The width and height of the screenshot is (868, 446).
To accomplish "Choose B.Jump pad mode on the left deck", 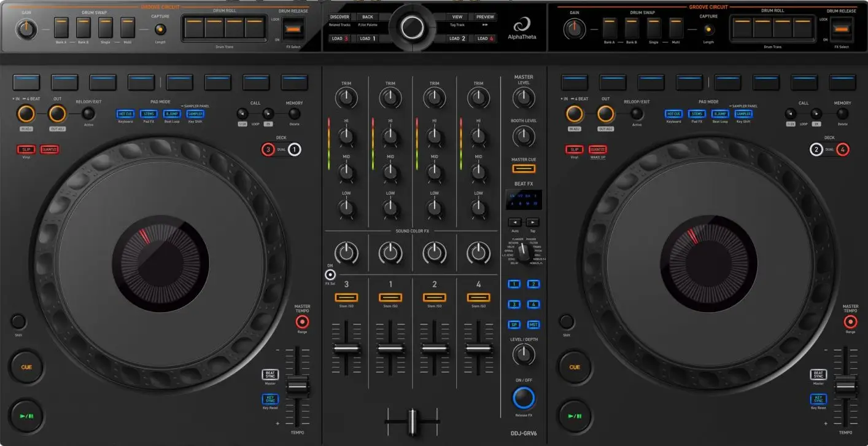I will click(172, 114).
